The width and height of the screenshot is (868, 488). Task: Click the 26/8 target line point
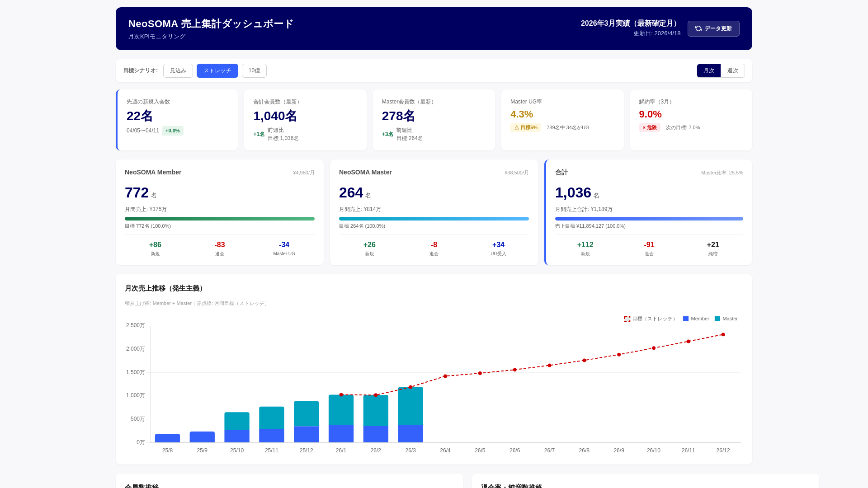coord(584,361)
